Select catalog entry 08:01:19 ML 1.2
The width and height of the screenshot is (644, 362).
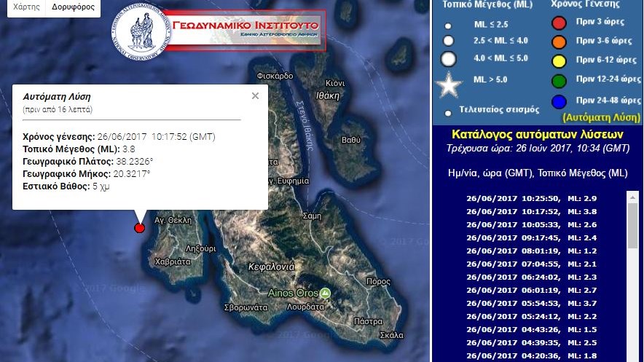coord(532,251)
